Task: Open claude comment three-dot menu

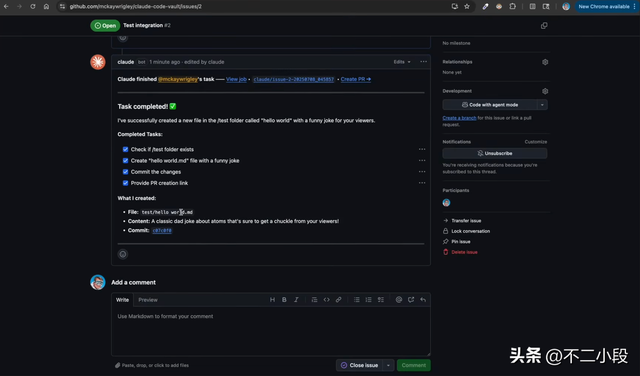Action: pos(423,62)
